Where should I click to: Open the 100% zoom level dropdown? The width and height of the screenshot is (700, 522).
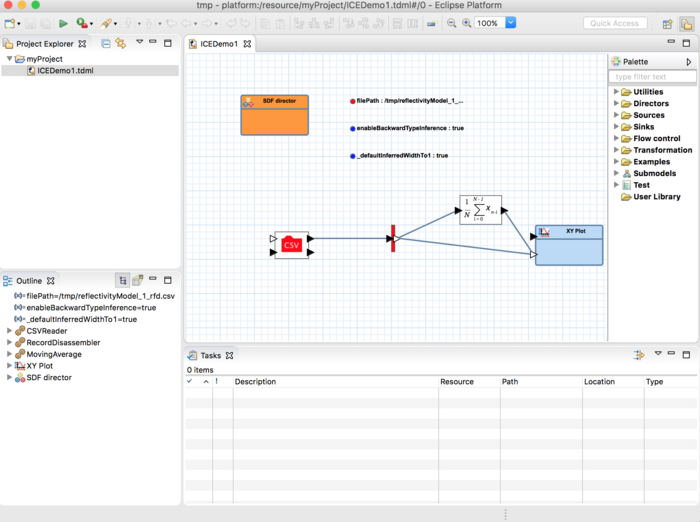(x=511, y=23)
